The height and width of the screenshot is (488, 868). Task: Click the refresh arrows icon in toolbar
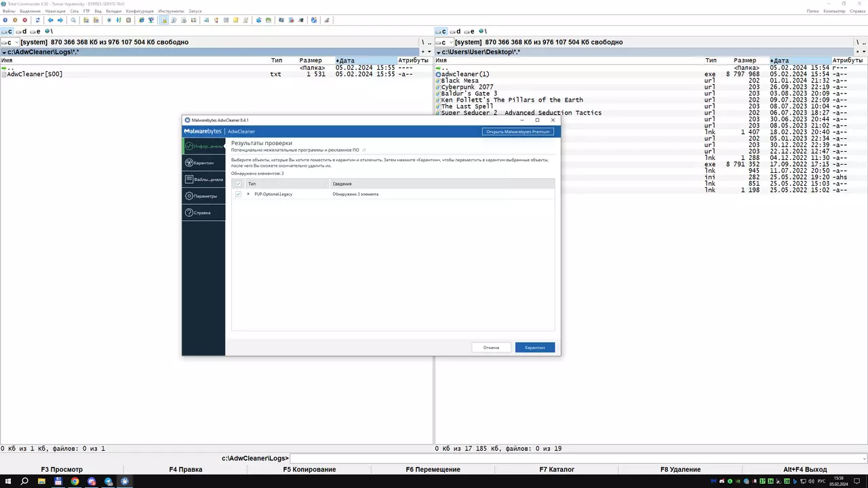pyautogui.click(x=38, y=20)
